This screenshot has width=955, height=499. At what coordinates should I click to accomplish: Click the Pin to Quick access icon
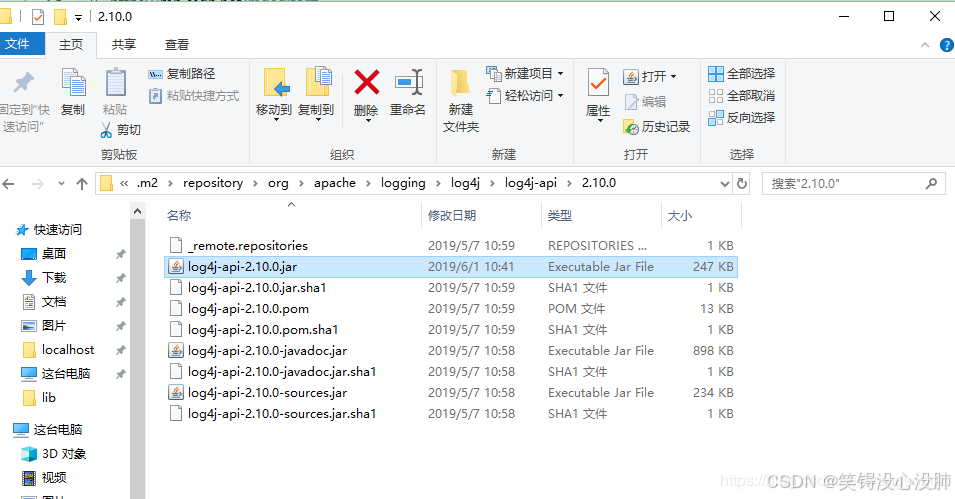point(24,83)
